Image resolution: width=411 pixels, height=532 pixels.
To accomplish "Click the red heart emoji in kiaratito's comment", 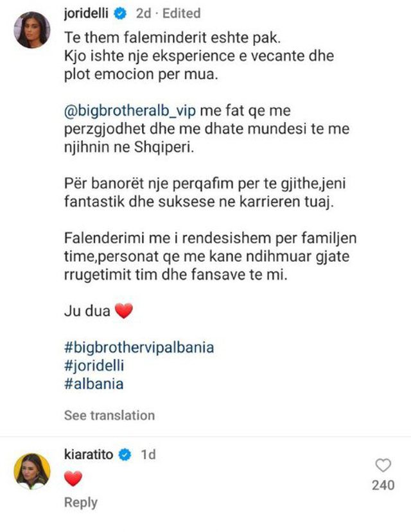I will [74, 479].
